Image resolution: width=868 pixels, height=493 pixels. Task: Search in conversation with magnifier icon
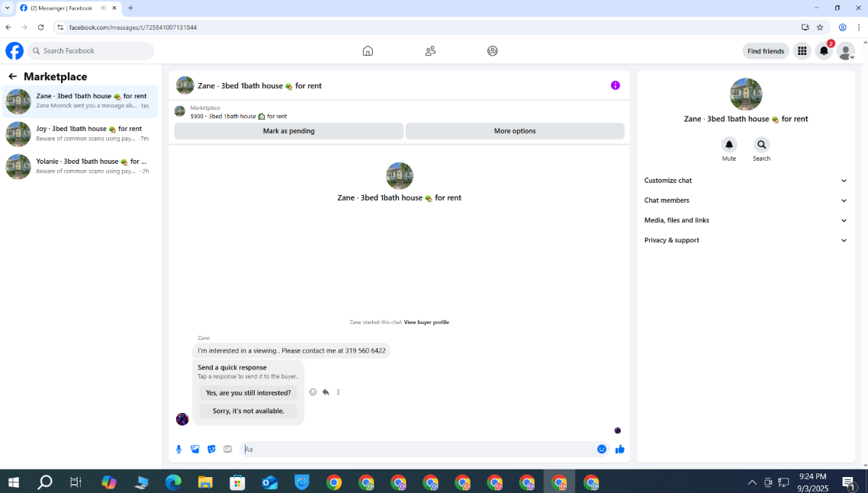coord(762,145)
